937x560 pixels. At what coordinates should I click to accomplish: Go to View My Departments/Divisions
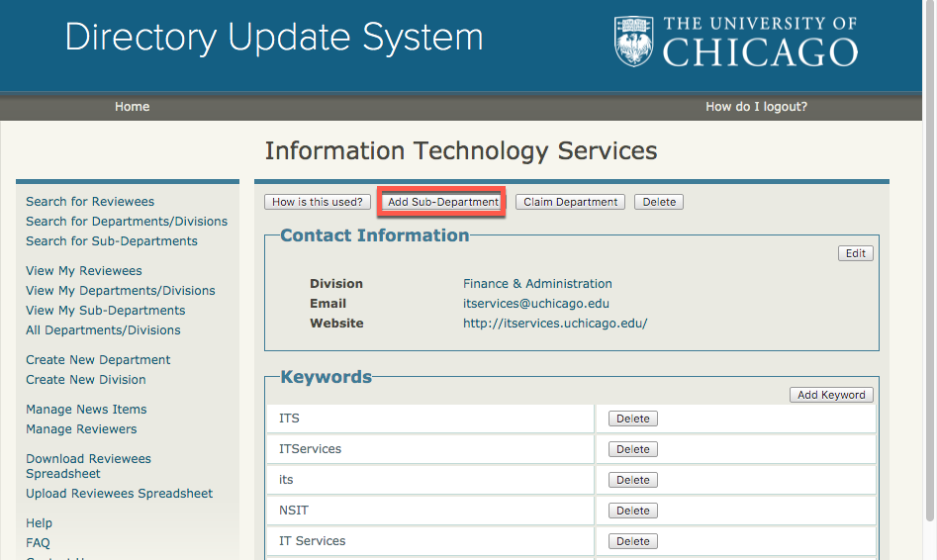click(x=120, y=291)
